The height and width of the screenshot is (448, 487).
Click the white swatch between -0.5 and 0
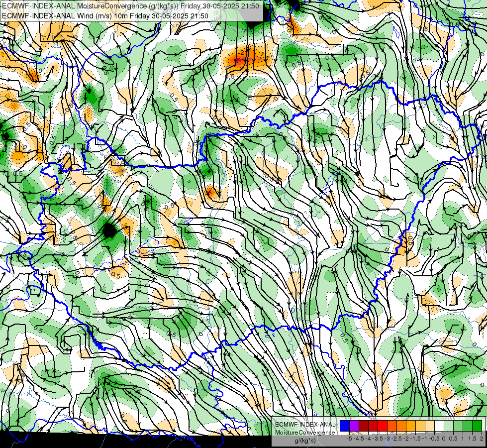click(x=439, y=426)
